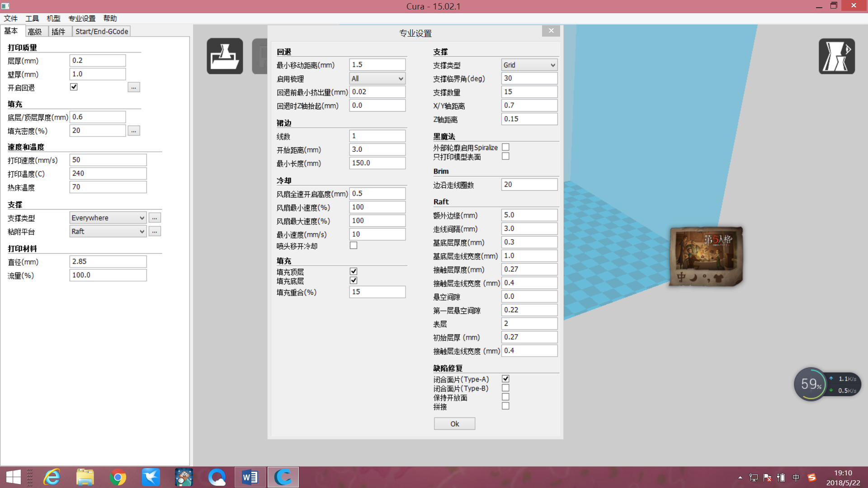The height and width of the screenshot is (488, 868).
Task: Enable the 喷头移开冷却 checkbox
Action: [354, 245]
